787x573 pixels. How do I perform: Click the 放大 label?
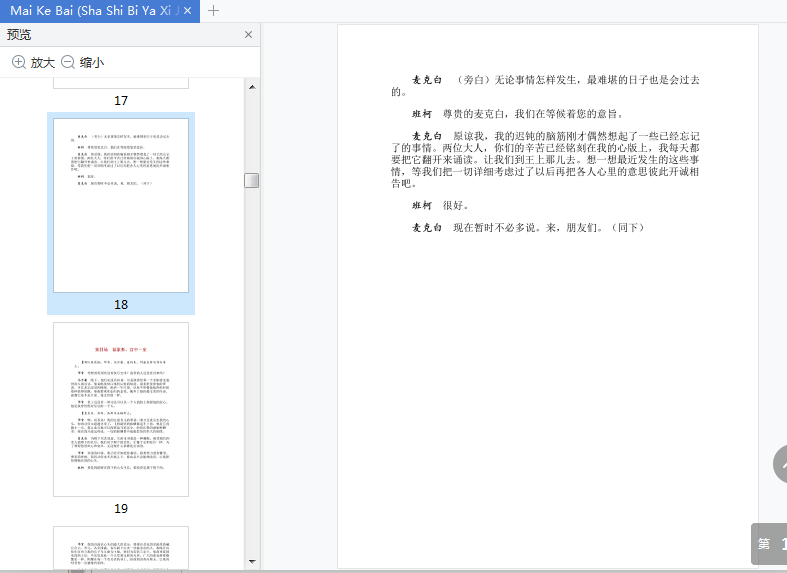(43, 63)
